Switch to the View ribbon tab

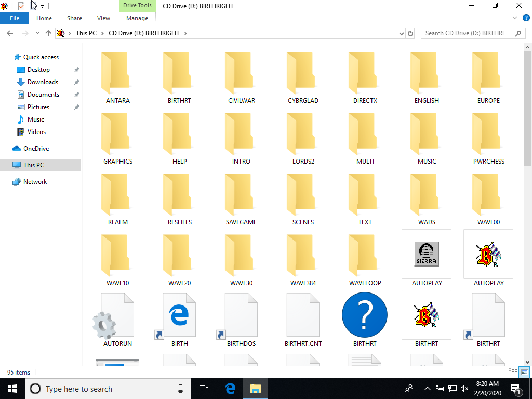[103, 18]
